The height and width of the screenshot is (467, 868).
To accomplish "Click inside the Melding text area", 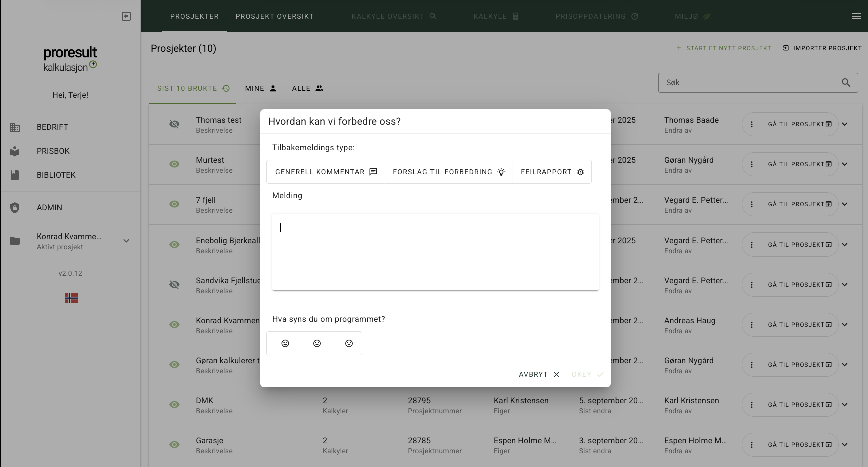I will 435,252.
